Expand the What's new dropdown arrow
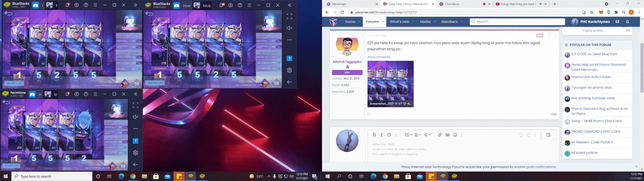Image resolution: width=644 pixels, height=181 pixels. point(413,22)
